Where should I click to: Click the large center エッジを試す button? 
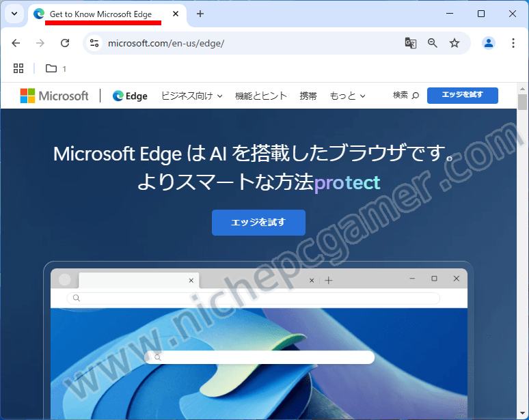click(258, 223)
